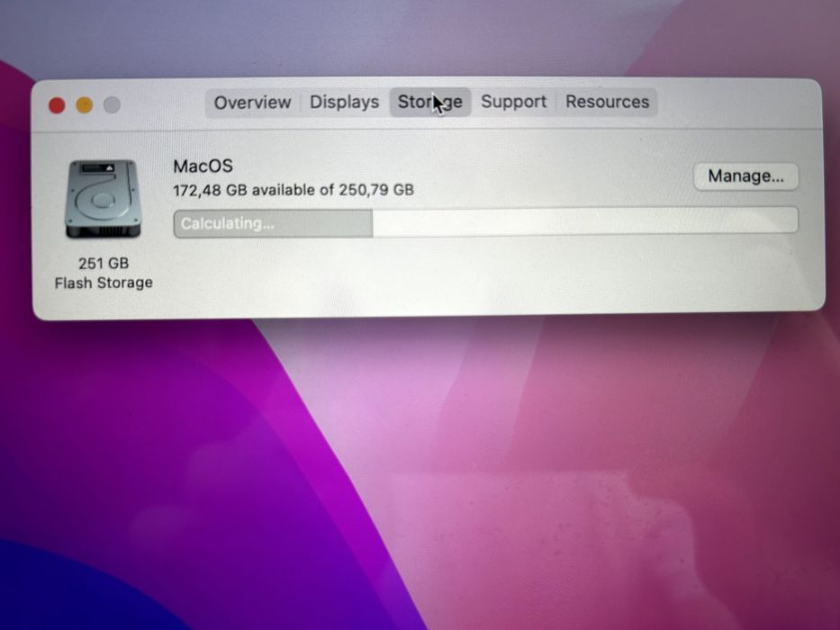Open the Displays tab
The image size is (840, 630).
tap(345, 102)
